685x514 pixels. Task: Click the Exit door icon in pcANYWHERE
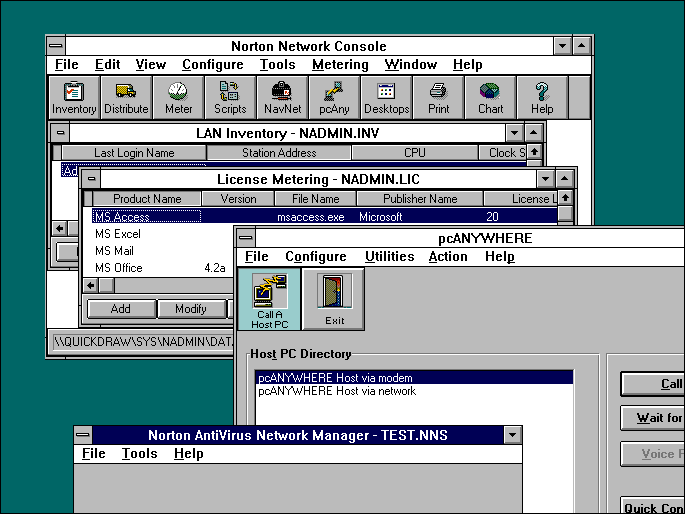coord(334,300)
